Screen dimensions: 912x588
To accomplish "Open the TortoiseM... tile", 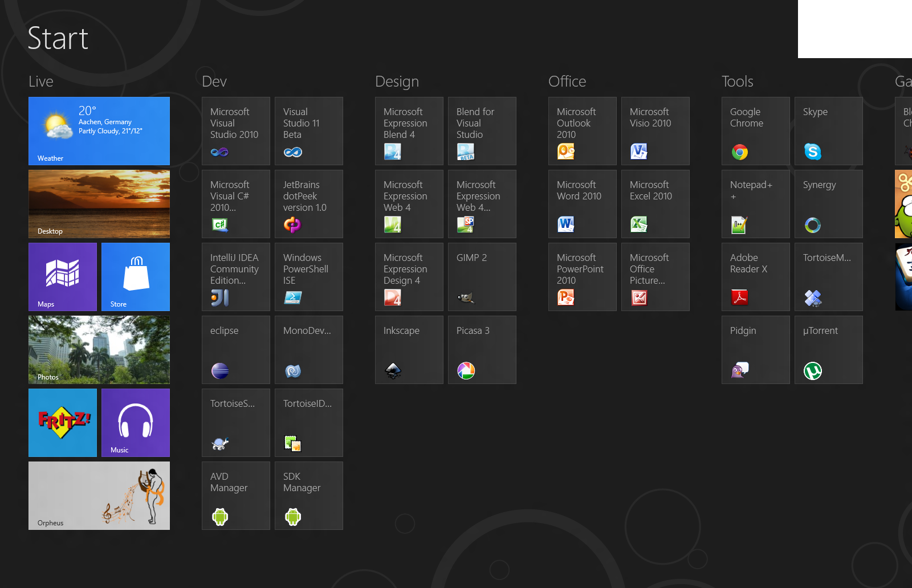I will (x=829, y=277).
